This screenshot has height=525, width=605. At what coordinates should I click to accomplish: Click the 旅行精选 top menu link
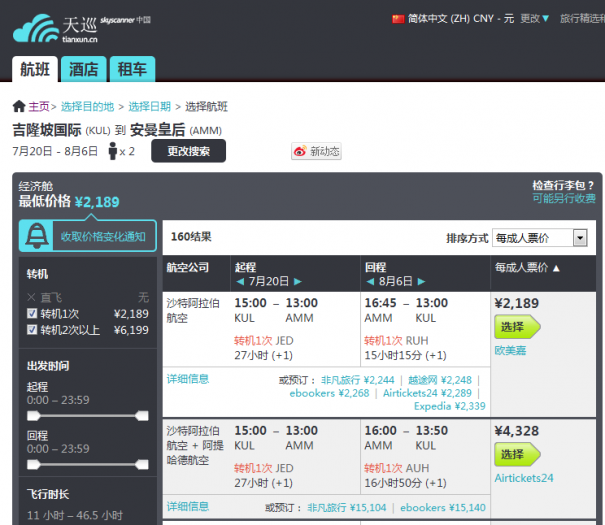(x=582, y=19)
